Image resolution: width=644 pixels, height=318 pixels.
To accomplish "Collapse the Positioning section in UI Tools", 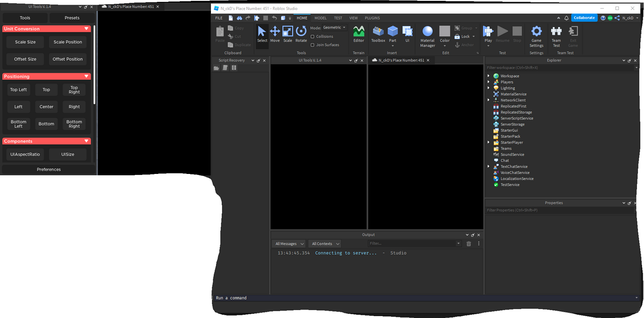I will click(86, 76).
